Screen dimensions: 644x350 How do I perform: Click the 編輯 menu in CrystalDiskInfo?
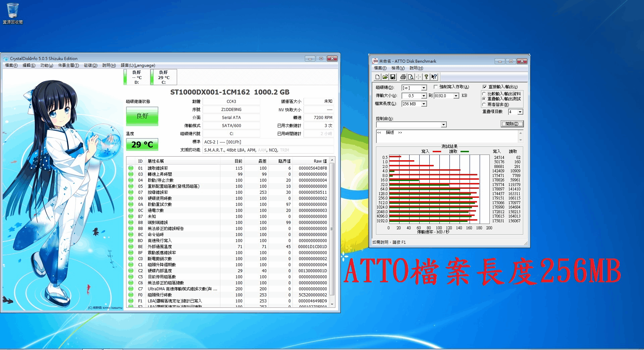tap(29, 65)
